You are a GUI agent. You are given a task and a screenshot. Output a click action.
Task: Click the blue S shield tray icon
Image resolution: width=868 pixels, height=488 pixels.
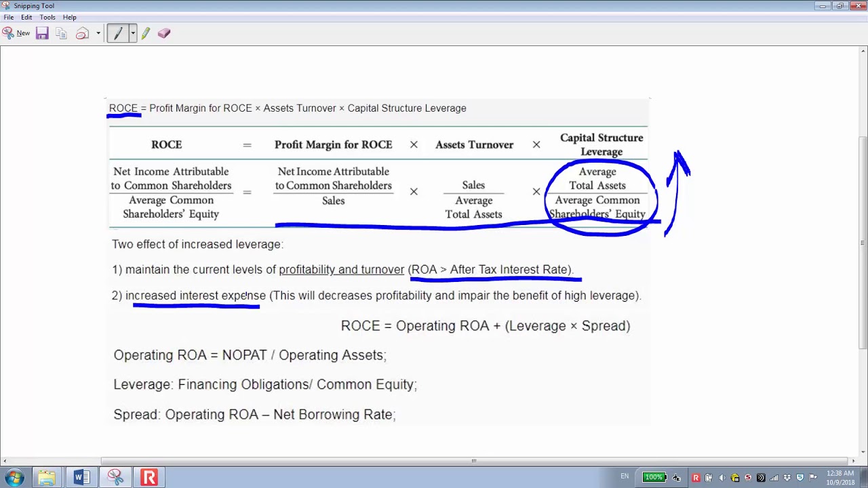pyautogui.click(x=800, y=478)
